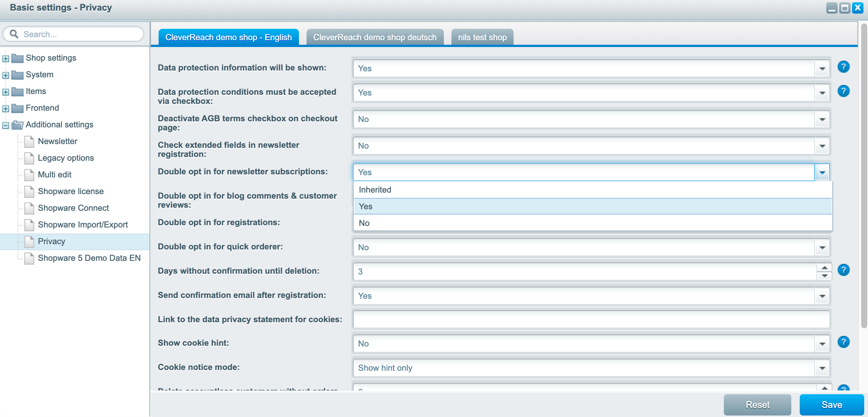
Task: Increase Days without confirmation with up spinner
Action: [x=824, y=268]
